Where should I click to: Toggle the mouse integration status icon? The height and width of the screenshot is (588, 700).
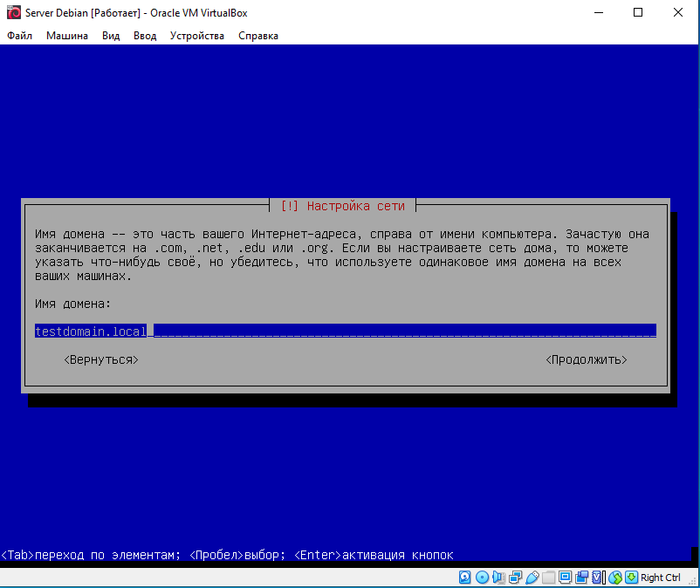614,578
